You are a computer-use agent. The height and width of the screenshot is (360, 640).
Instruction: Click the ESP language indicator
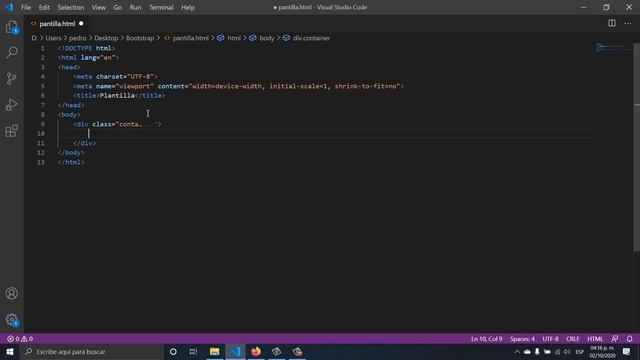pyautogui.click(x=580, y=351)
